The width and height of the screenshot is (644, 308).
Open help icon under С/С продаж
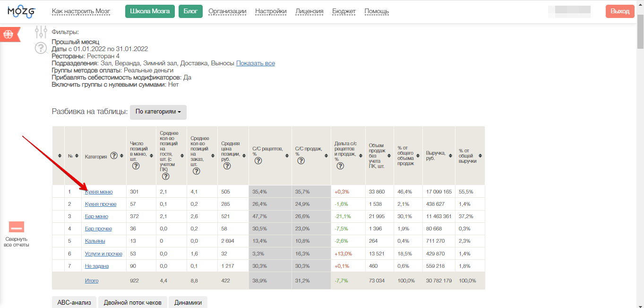(x=301, y=161)
